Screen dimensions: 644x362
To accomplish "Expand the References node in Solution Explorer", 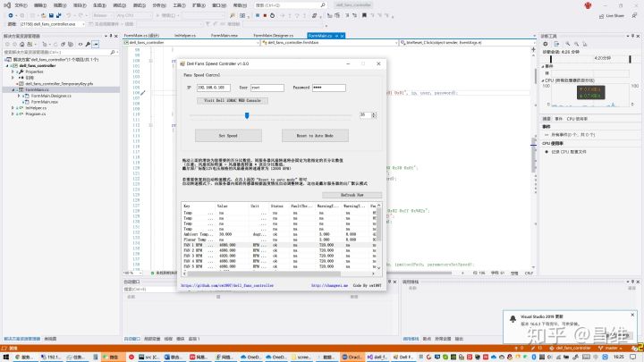I will (x=13, y=78).
